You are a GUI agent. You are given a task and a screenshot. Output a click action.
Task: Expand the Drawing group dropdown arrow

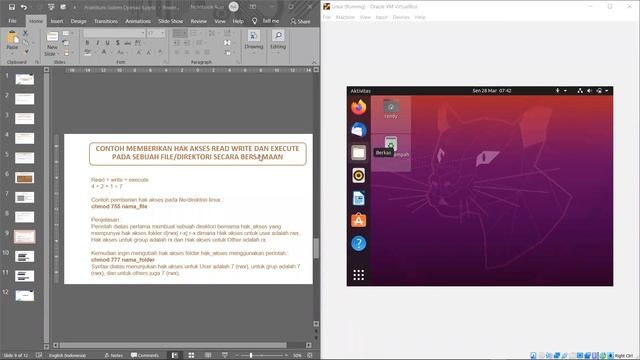pos(253,53)
